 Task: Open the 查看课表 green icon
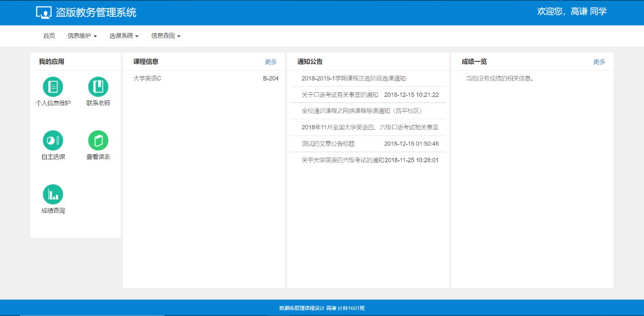coord(98,141)
